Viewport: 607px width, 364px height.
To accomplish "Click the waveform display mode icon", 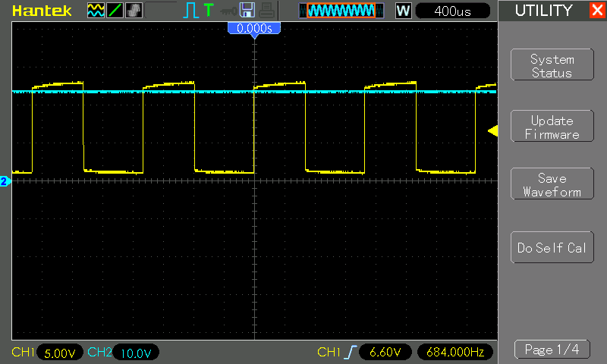I will 96,10.
